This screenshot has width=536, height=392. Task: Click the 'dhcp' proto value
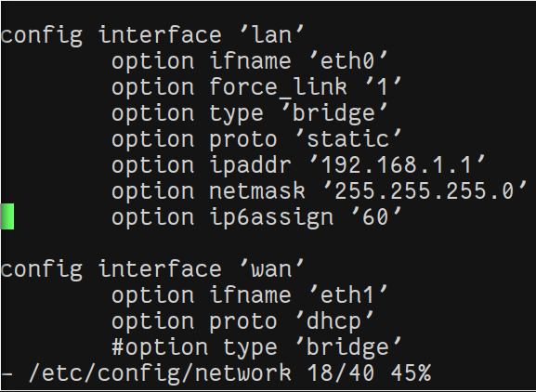(334, 321)
